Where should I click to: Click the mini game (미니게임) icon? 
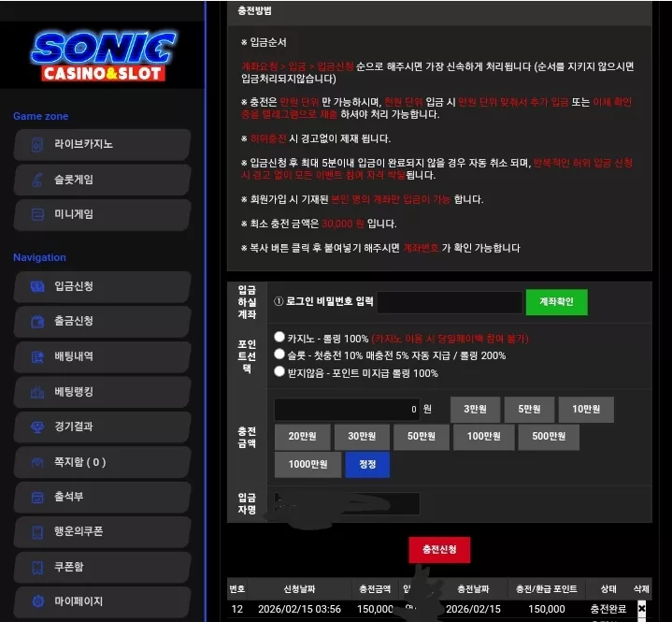[x=37, y=214]
